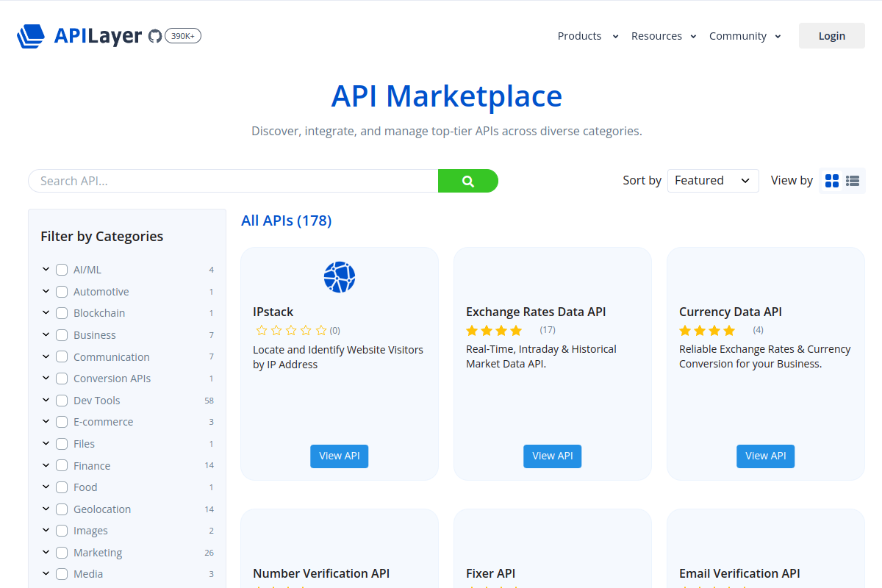Click the Marketing category label
The image size is (882, 588).
(98, 553)
